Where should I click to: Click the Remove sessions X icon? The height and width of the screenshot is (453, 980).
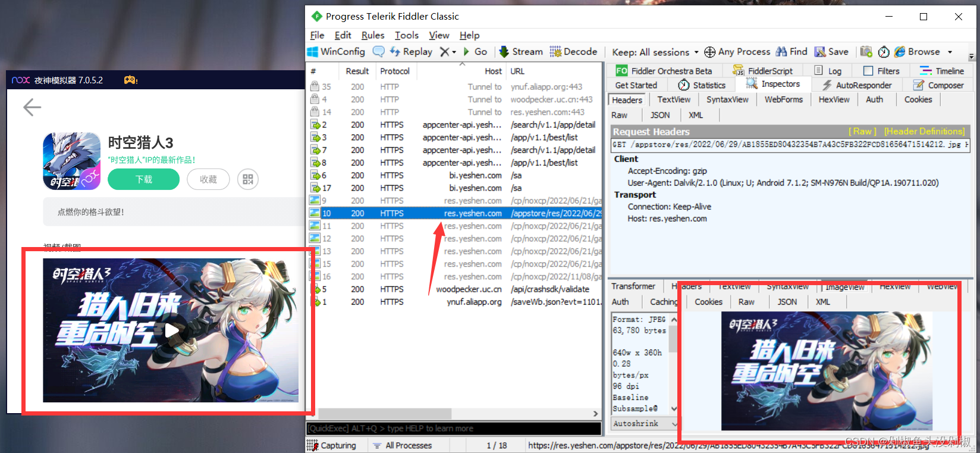[444, 52]
